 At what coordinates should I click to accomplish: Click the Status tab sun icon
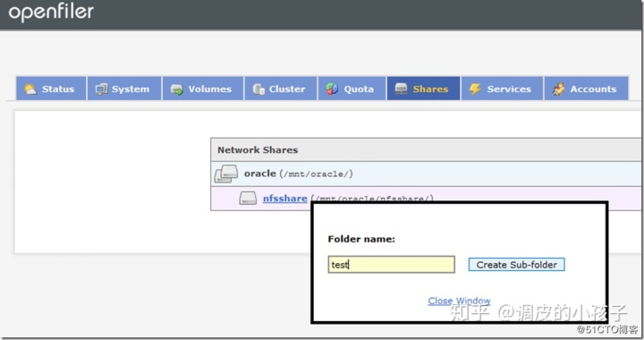tap(30, 89)
